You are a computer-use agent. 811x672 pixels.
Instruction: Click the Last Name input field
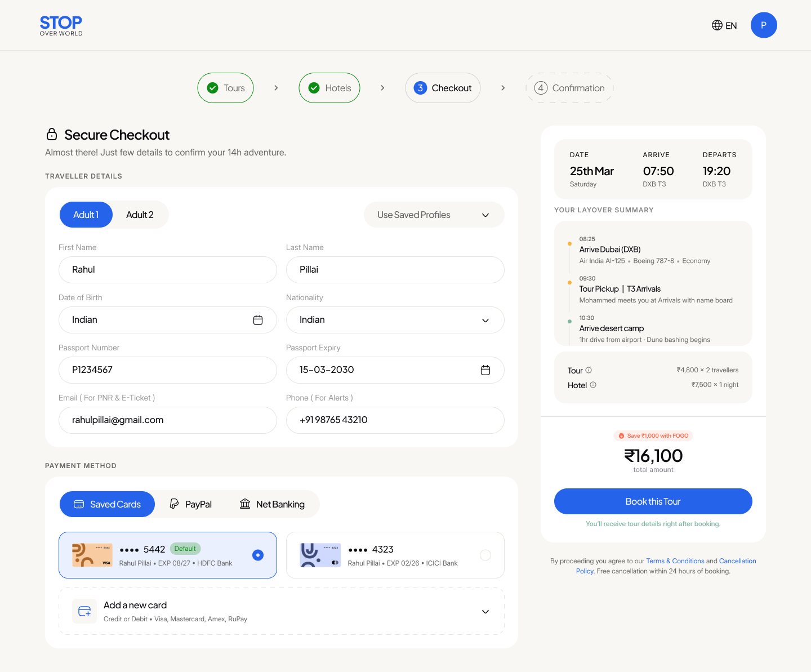pyautogui.click(x=395, y=270)
